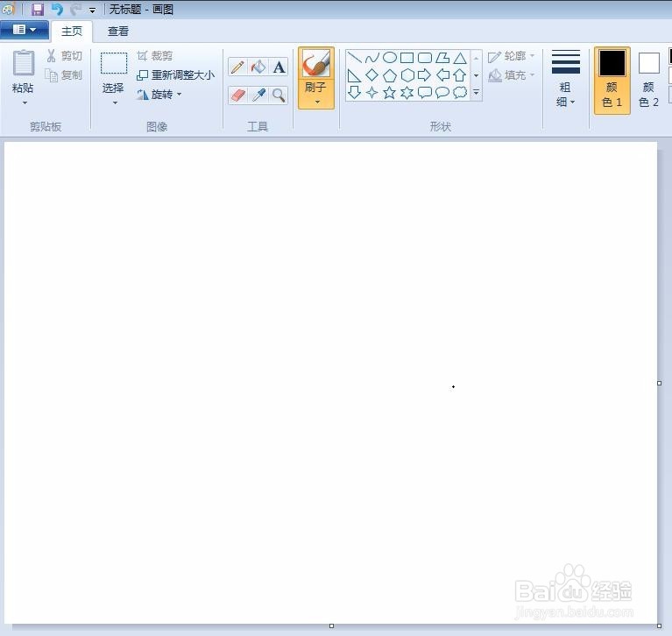Viewport: 672px width, 636px height.
Task: Click the canvas bottom-edge resize handle
Action: (x=331, y=626)
